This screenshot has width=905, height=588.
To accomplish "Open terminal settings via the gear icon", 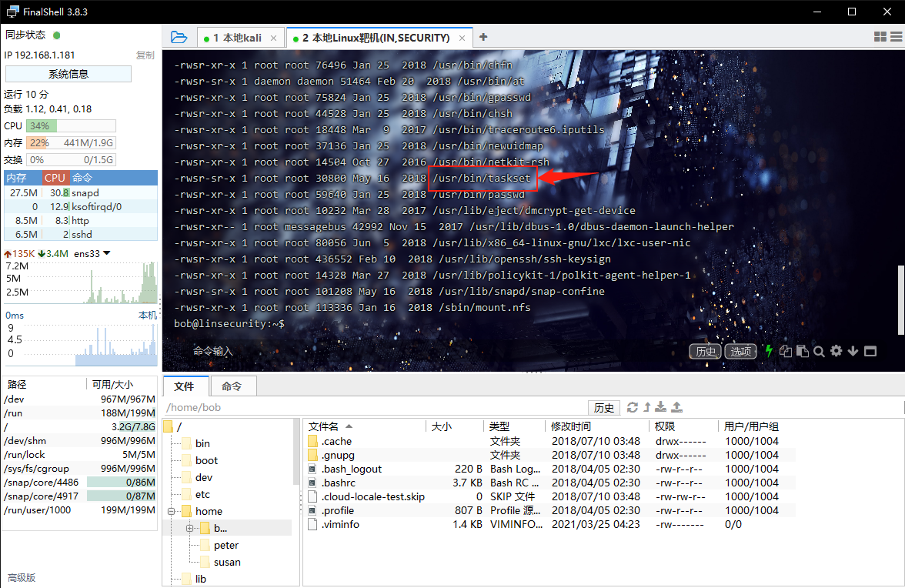I will [837, 351].
